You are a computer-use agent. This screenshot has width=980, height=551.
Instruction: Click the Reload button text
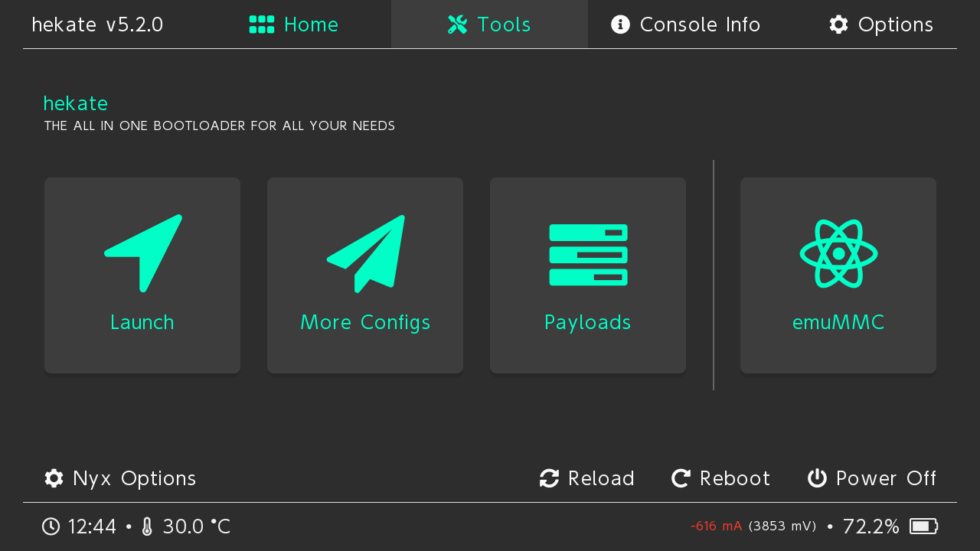pos(601,478)
